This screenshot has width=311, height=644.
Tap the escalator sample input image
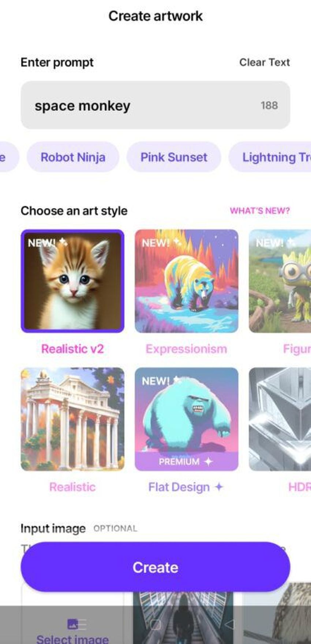183,618
